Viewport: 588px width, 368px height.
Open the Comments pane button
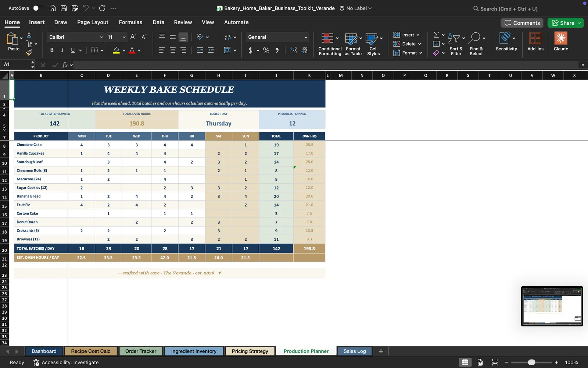coord(522,23)
